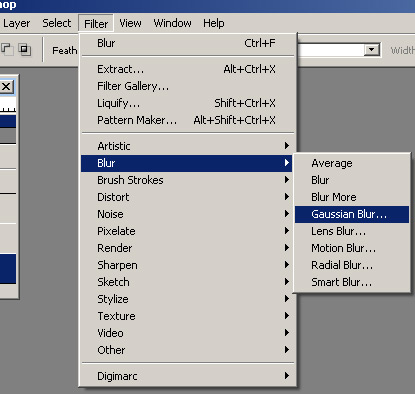Open the options bar dropdown arrow
The width and height of the screenshot is (415, 394).
(372, 50)
